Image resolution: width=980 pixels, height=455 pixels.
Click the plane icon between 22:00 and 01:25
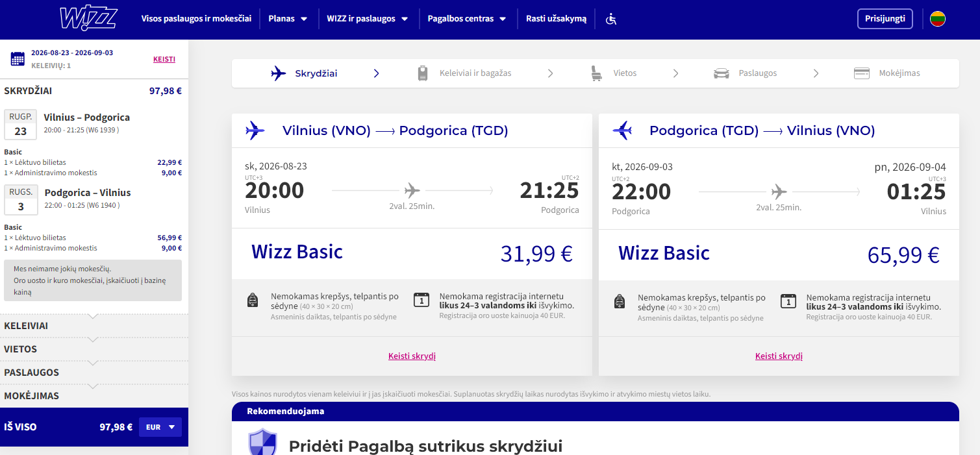click(779, 191)
